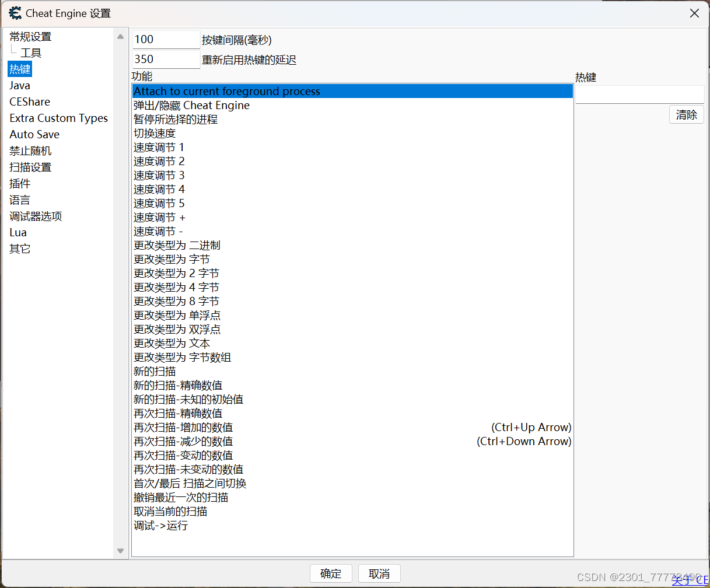Select 速度调节 4 in function list
710x588 pixels.
click(352, 190)
